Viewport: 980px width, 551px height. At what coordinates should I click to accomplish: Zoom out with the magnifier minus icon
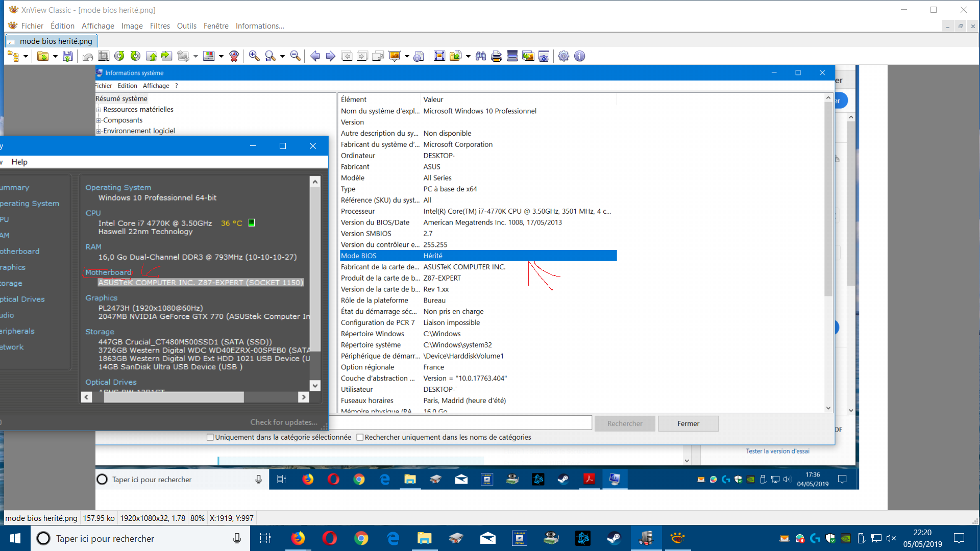pos(295,56)
